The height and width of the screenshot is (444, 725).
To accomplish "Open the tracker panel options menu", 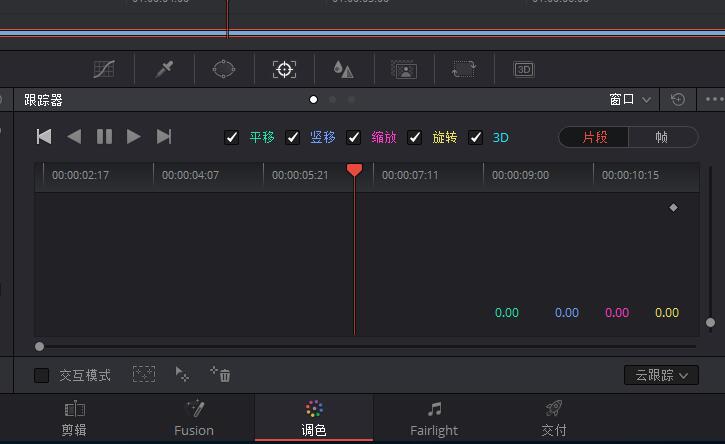I will pos(713,99).
